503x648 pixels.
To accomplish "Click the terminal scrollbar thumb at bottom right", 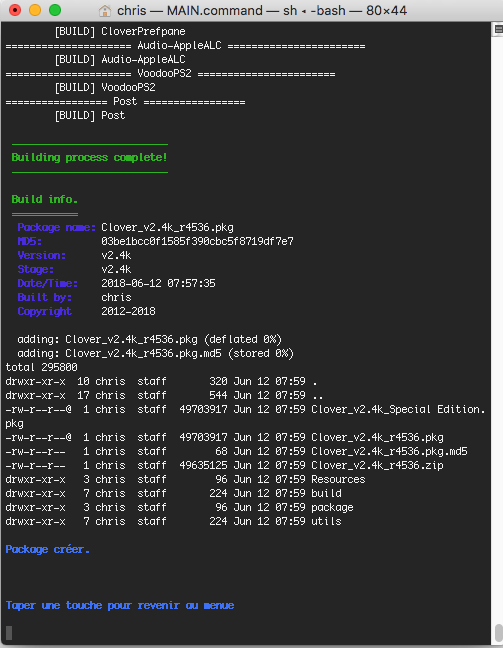I will pos(498,632).
